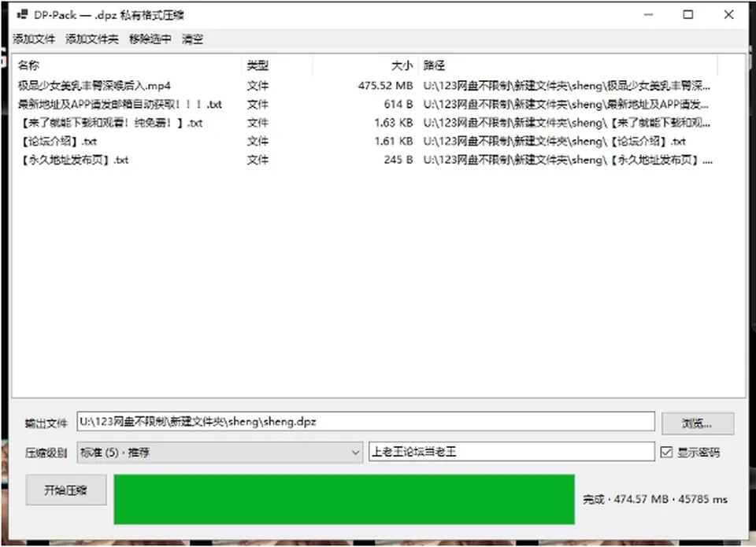Tick the 显示密码 checkbox
This screenshot has height=547, width=756.
click(x=666, y=452)
